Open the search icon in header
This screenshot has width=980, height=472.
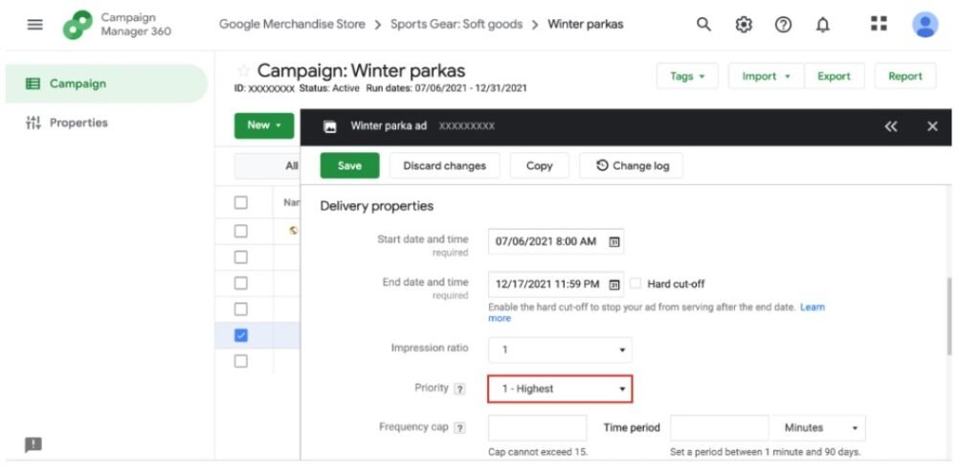[703, 24]
